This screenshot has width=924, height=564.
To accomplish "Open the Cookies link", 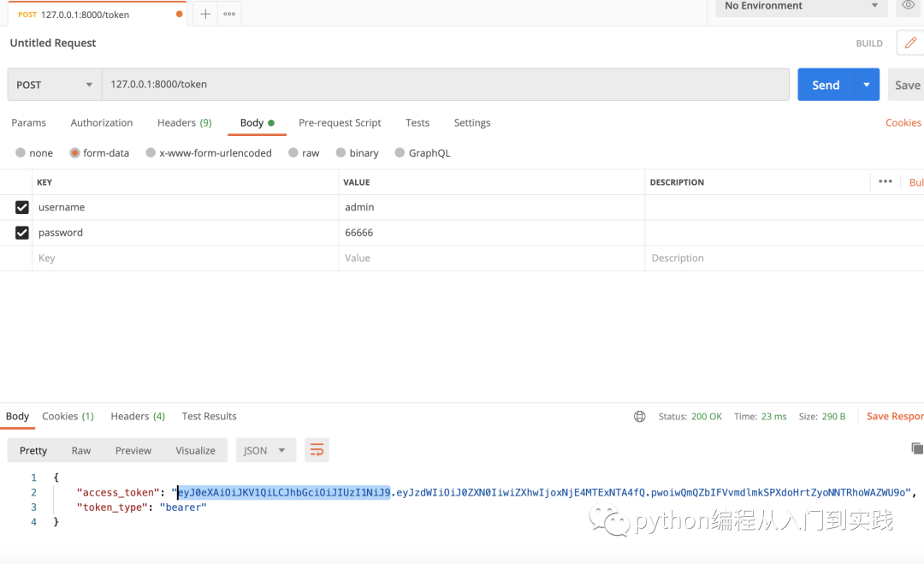I will point(903,122).
